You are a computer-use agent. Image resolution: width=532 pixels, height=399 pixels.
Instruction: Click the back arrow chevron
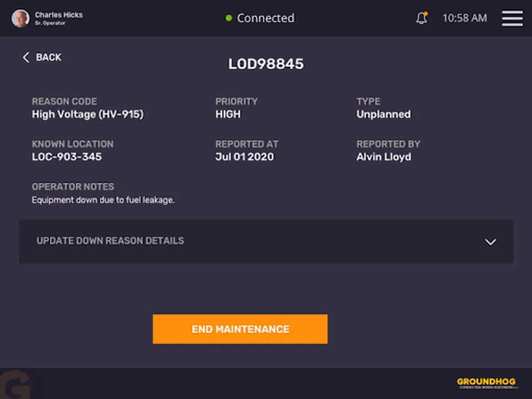coord(26,57)
